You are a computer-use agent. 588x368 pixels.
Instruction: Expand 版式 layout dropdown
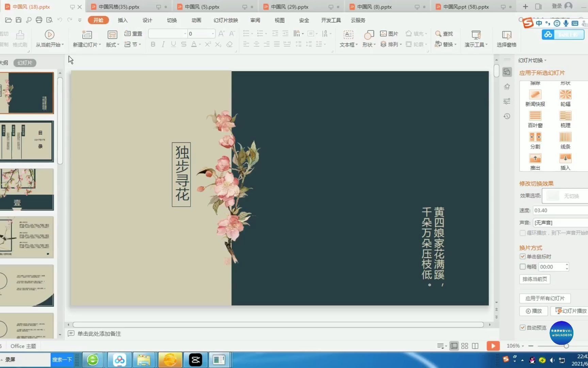tap(113, 45)
